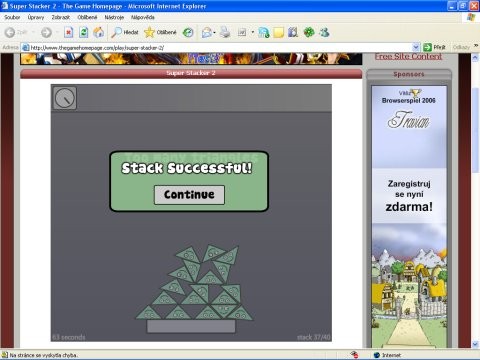
Task: Stop page loading with red X icon
Action: point(68,32)
